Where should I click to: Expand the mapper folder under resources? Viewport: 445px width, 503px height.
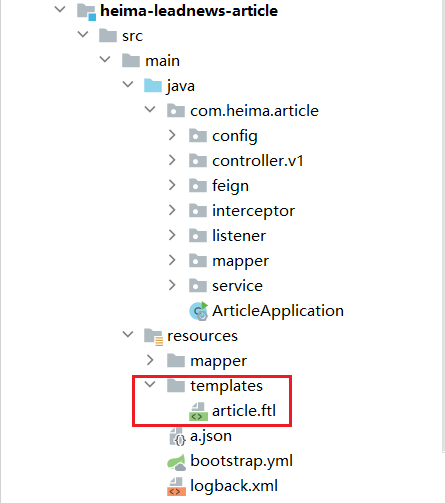(150, 360)
